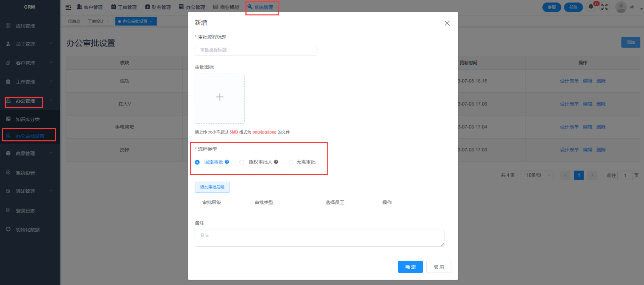644x285 pixels.
Task: Click the 登录日志 icon
Action: click(x=8, y=210)
